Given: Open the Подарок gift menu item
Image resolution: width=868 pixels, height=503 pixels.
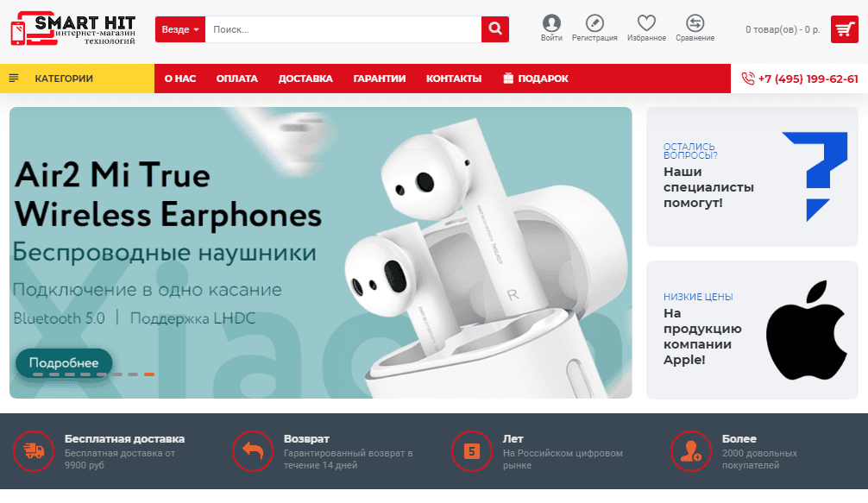Looking at the screenshot, I should [536, 79].
